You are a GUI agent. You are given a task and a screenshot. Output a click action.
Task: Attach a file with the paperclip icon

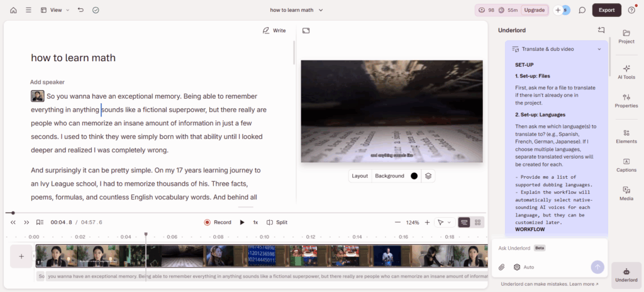(501, 267)
